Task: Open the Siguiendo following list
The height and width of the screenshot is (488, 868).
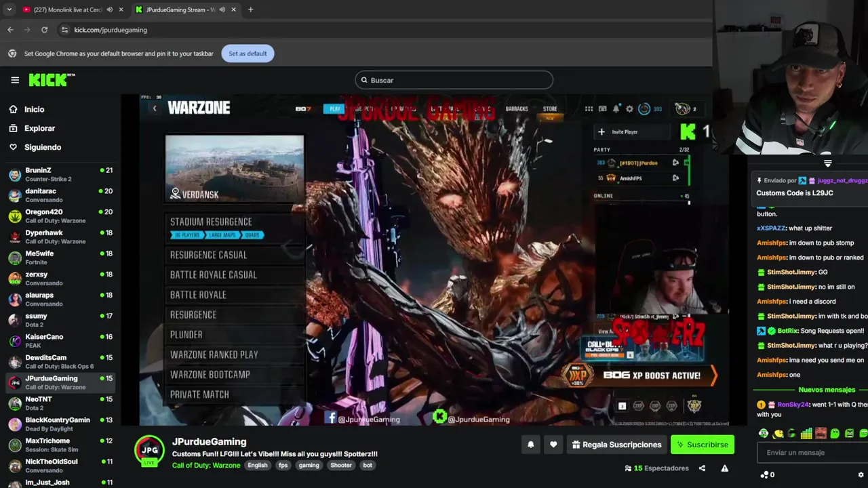Action: [x=42, y=147]
